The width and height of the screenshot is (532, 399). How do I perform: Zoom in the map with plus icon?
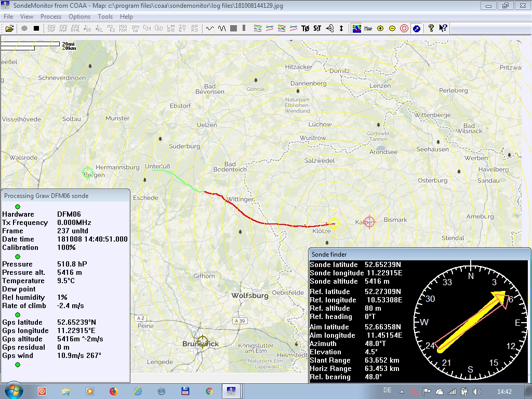point(380,29)
